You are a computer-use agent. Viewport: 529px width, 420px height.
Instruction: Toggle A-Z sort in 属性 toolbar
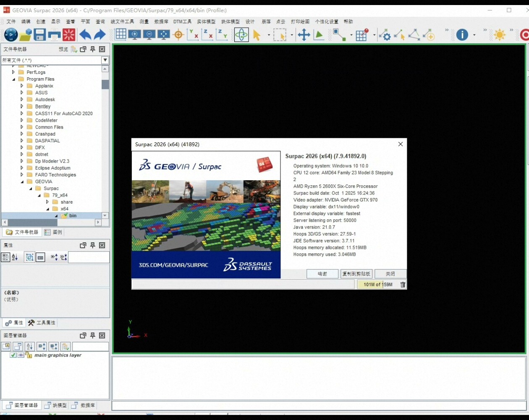(15, 257)
